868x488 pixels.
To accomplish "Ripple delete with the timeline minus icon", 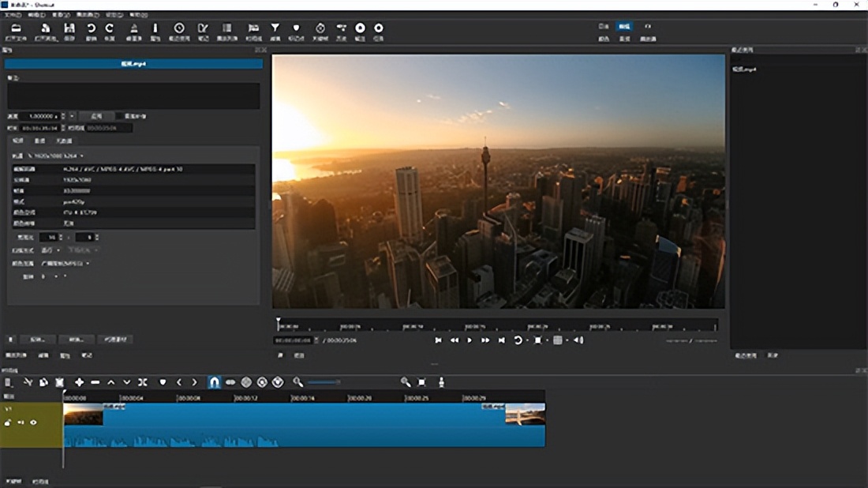I will [x=95, y=382].
